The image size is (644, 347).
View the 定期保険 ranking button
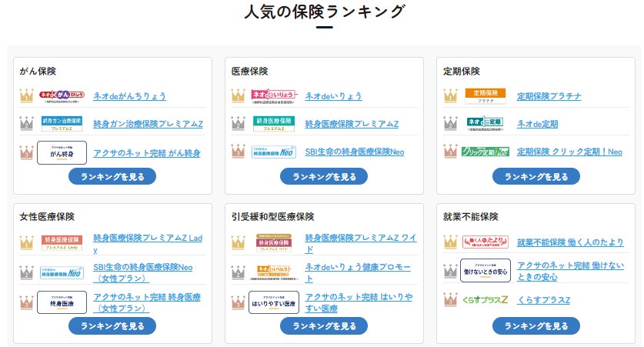coord(536,177)
